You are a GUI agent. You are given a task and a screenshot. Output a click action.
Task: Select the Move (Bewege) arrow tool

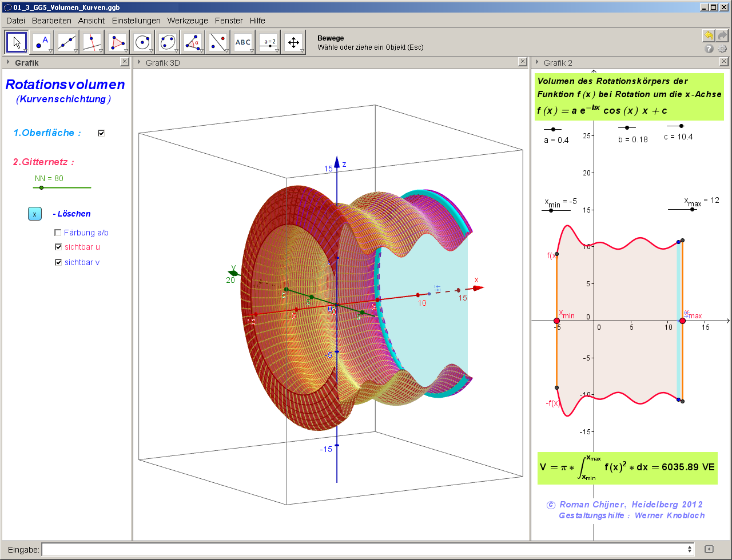click(x=17, y=42)
